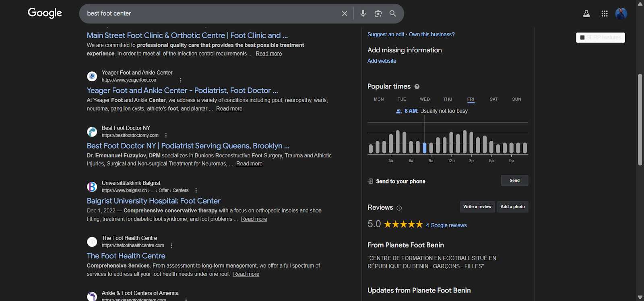Select THU tab in Popular times

pyautogui.click(x=448, y=99)
